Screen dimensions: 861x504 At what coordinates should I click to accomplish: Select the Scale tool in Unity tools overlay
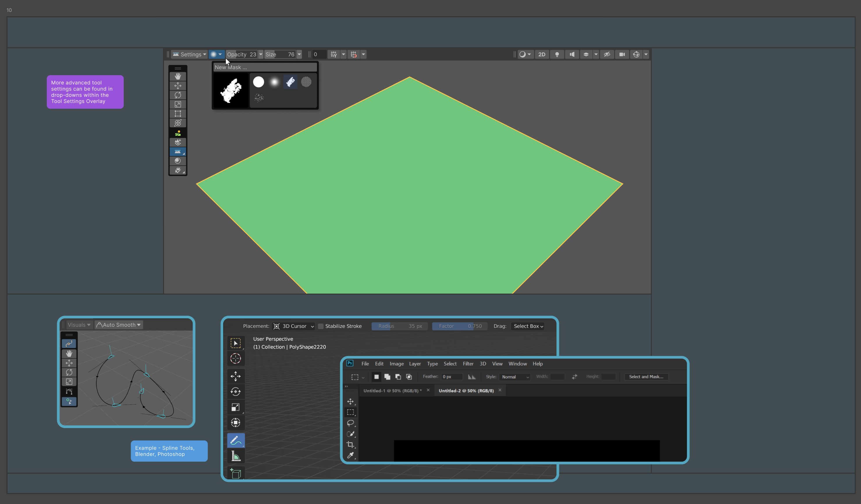coord(178,104)
